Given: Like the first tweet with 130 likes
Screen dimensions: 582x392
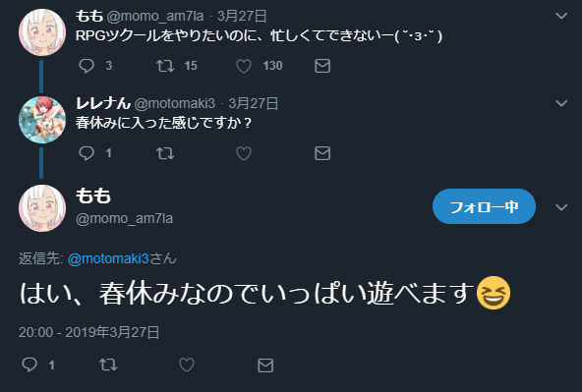Looking at the screenshot, I should coord(244,66).
